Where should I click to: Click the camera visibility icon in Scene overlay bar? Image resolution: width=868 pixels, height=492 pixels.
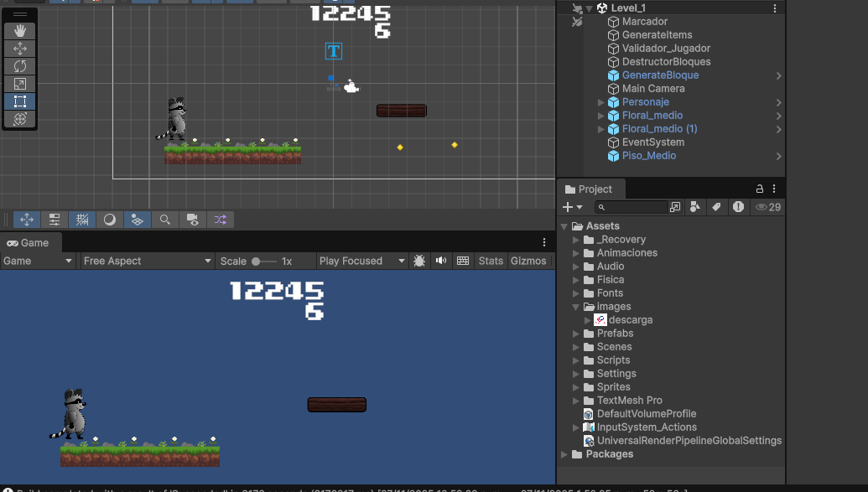[193, 220]
